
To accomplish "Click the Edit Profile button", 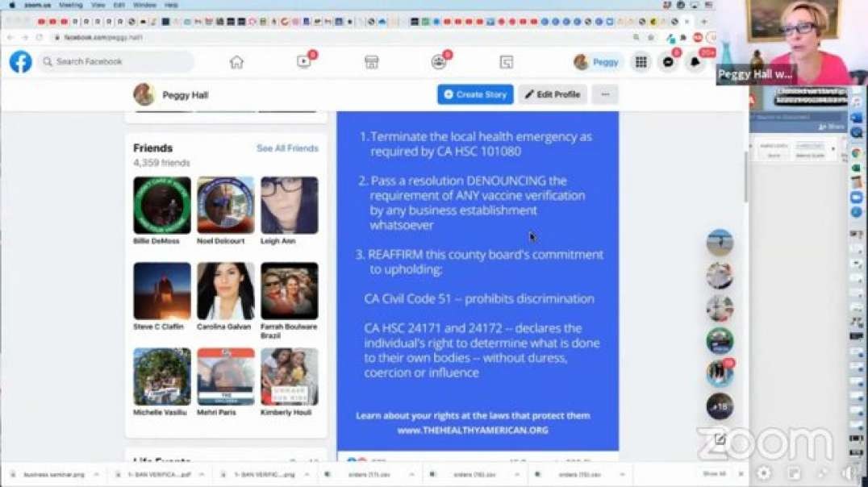I will tap(553, 94).
